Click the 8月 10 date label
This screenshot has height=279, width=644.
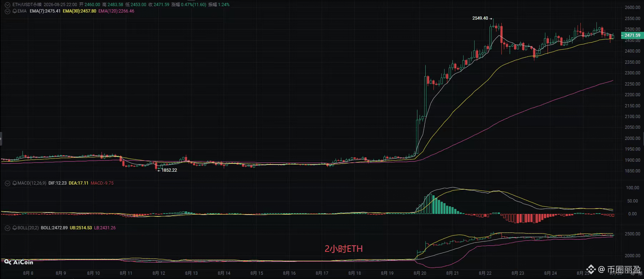[x=94, y=273]
